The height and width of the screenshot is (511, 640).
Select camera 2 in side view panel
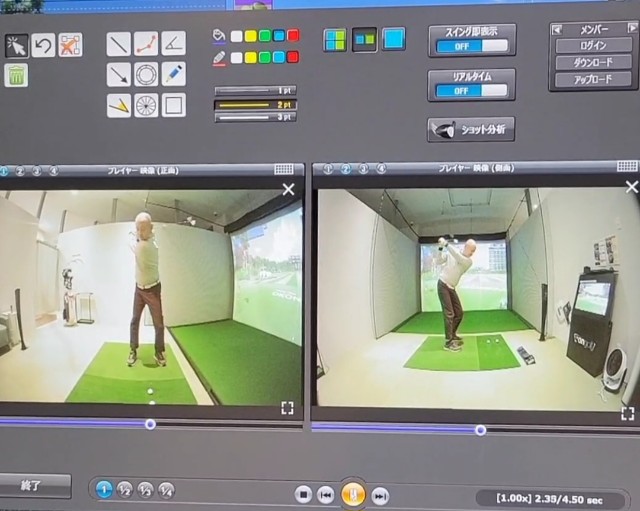(346, 169)
